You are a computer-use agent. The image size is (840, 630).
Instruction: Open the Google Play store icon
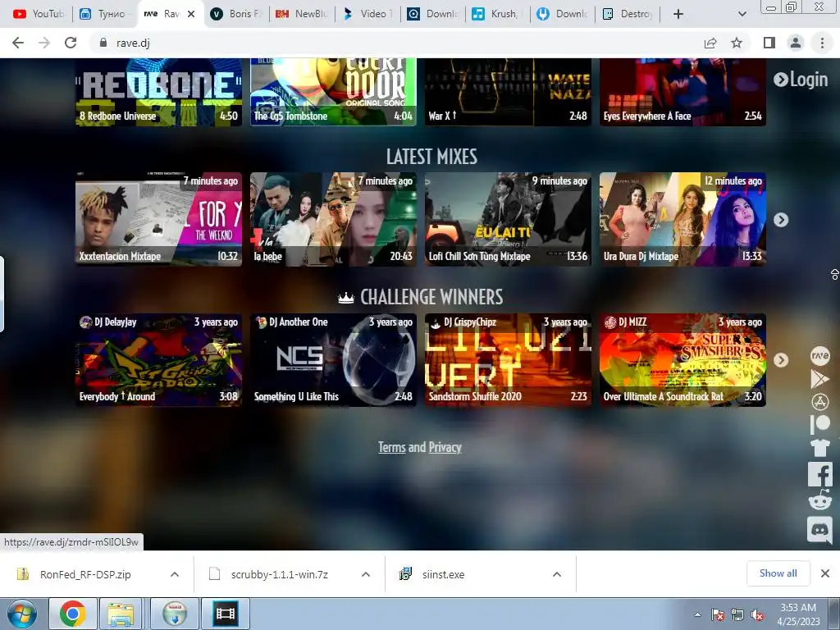[x=819, y=378]
